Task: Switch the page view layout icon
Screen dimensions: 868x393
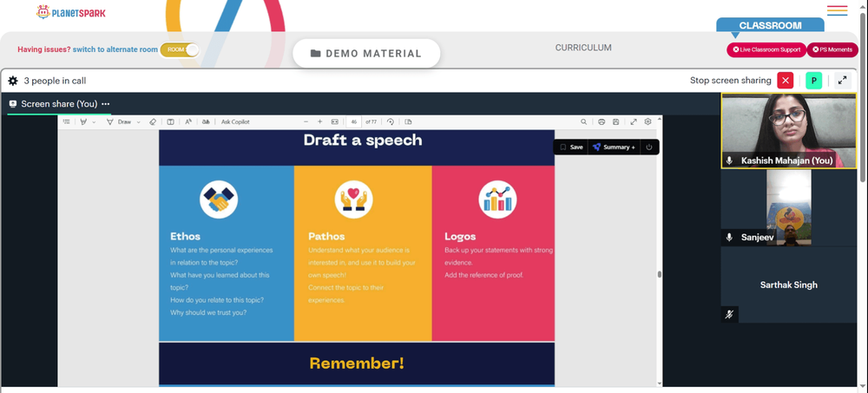Action: (408, 121)
